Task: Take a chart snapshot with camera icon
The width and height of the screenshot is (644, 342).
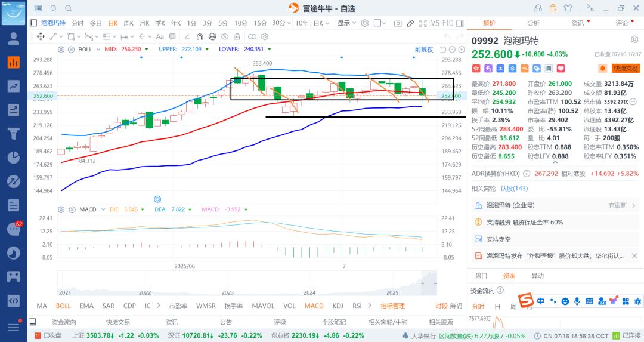Action: [398, 23]
